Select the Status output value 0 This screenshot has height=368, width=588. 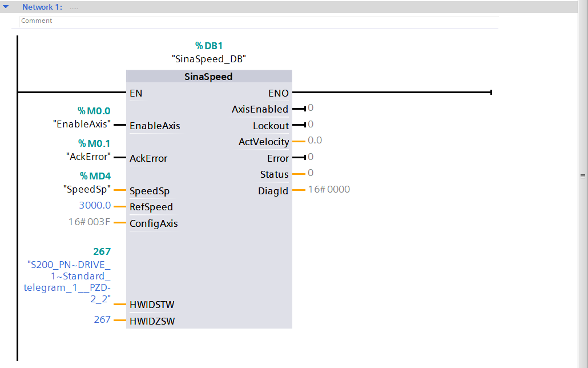tap(311, 173)
